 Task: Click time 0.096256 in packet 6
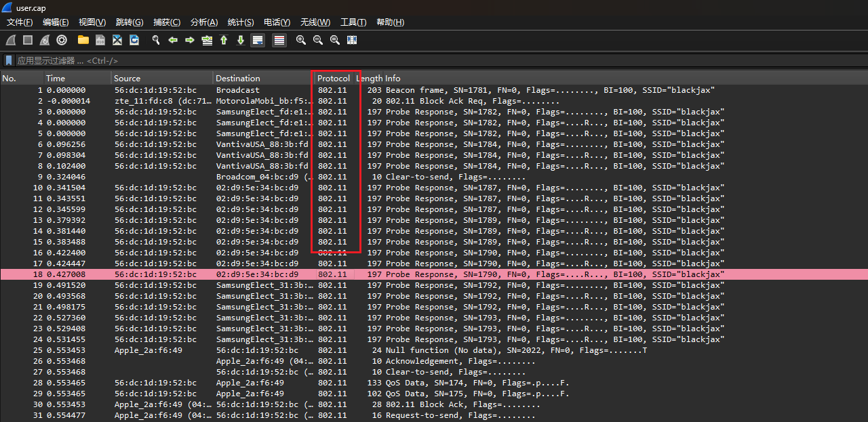click(x=66, y=144)
